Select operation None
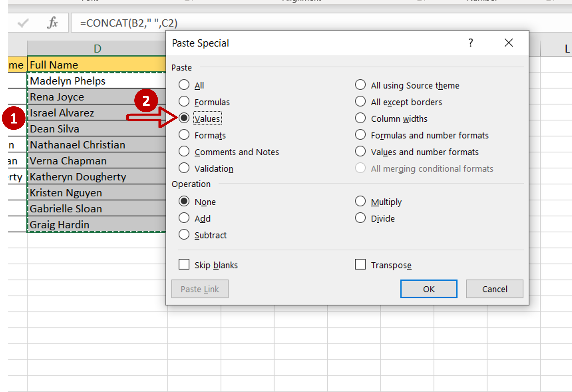572x392 pixels. pos(184,202)
